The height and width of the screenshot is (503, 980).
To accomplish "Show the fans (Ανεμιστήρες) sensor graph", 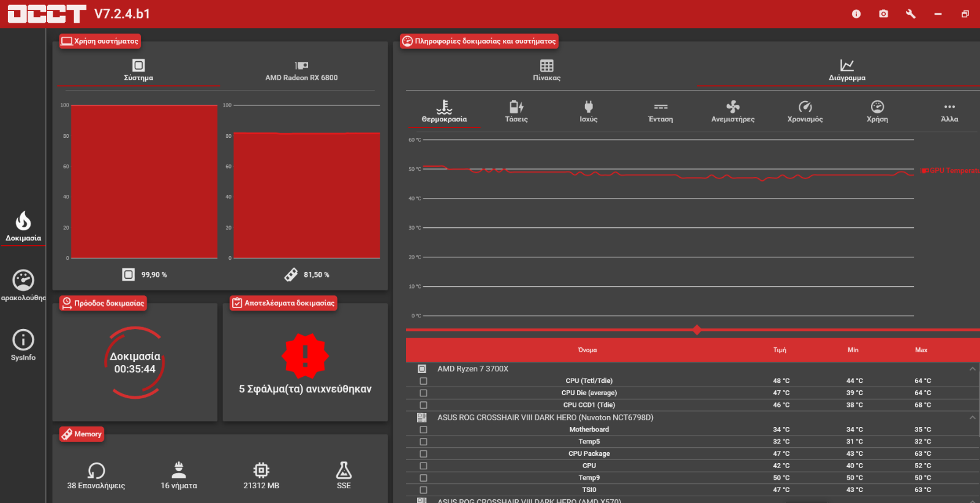I will click(x=733, y=112).
